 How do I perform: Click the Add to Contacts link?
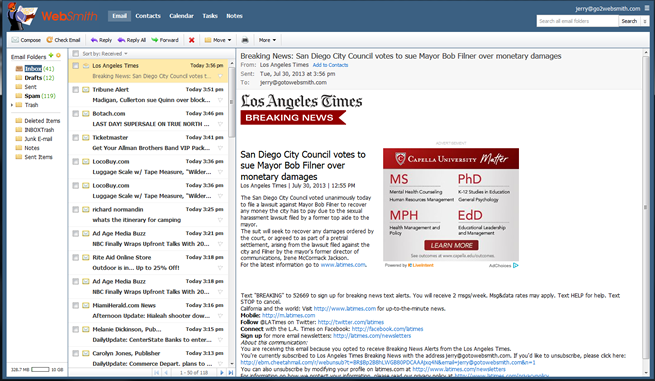coord(330,65)
